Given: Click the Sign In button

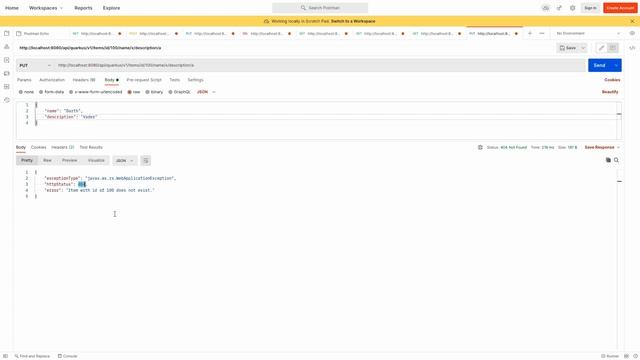Looking at the screenshot, I should [590, 8].
